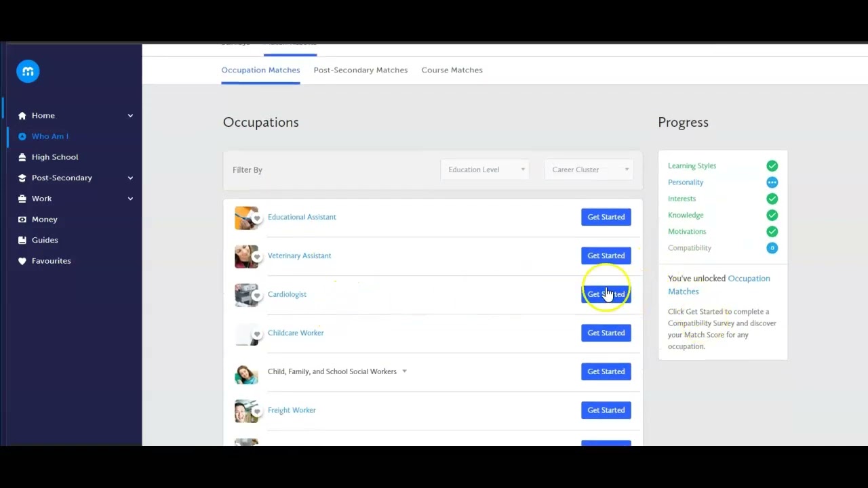Click the myBlueprint logo icon
This screenshot has width=868, height=488.
28,71
